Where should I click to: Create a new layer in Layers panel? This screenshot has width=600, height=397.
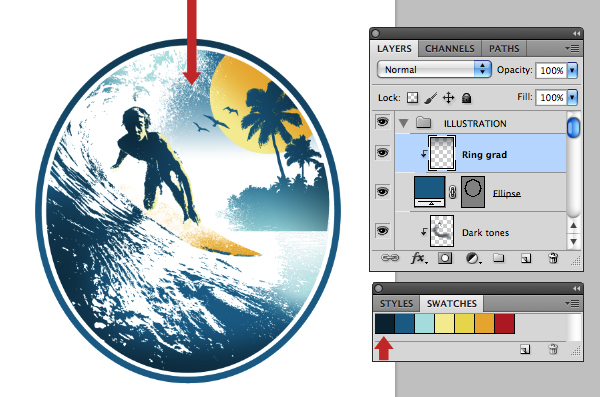(526, 259)
